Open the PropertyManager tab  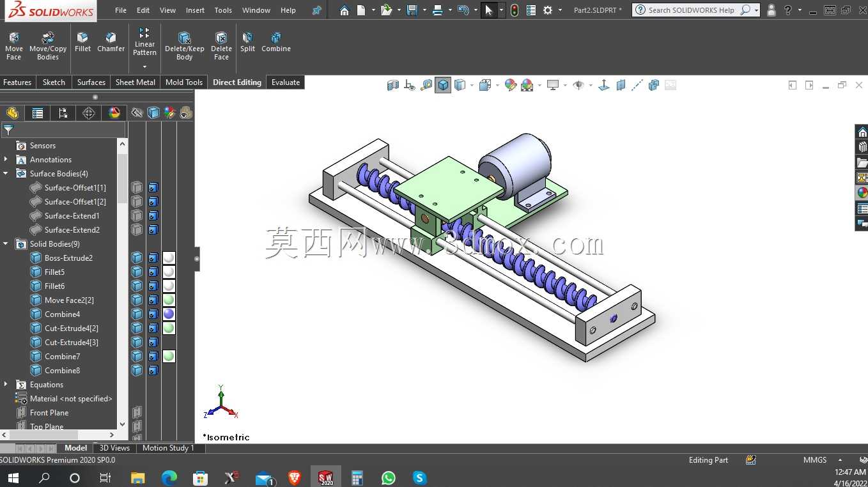tap(38, 113)
